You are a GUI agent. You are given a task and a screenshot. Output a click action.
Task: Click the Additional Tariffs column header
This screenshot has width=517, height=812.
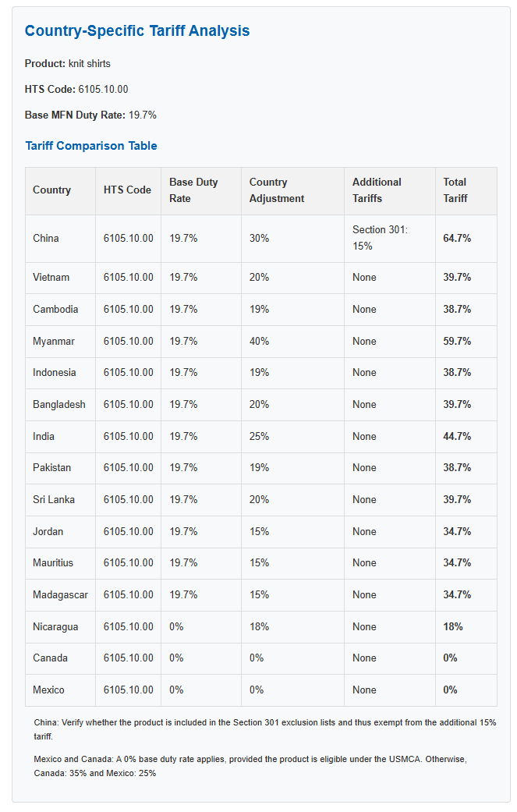click(390, 190)
